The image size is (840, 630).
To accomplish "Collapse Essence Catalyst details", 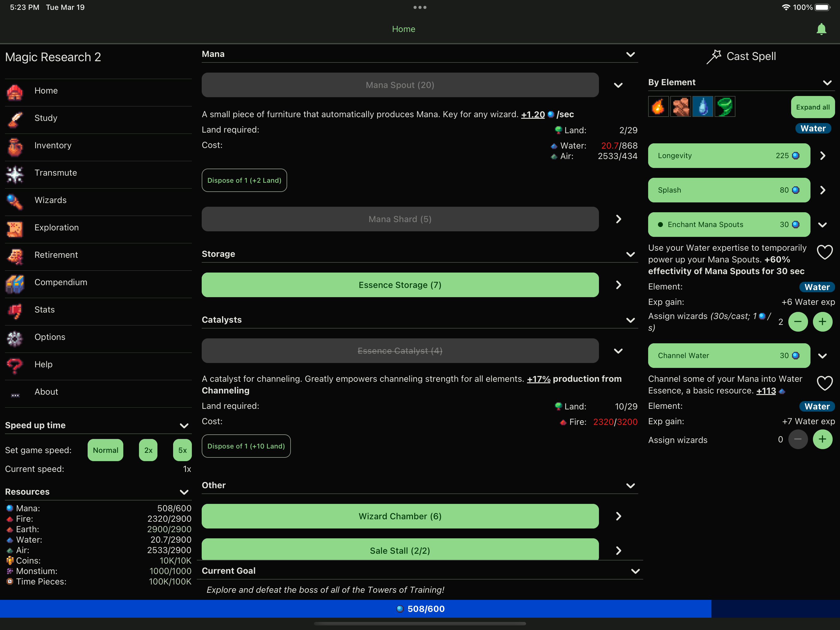I will [x=618, y=351].
